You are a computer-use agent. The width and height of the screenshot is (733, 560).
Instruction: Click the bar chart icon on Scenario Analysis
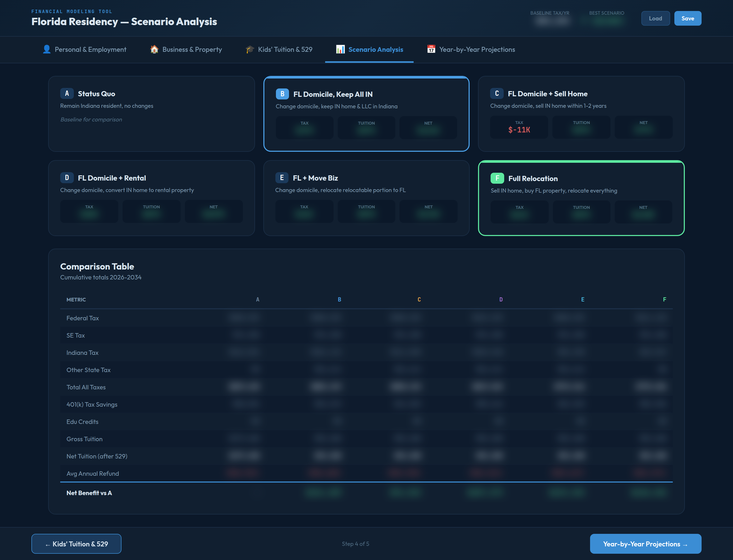pos(340,49)
